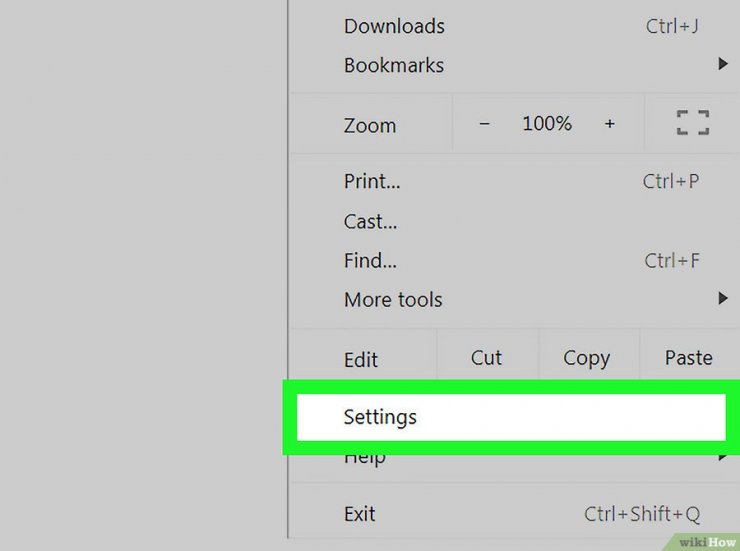Choose Exit at the menu bottom
The image size is (740, 551).
point(514,513)
